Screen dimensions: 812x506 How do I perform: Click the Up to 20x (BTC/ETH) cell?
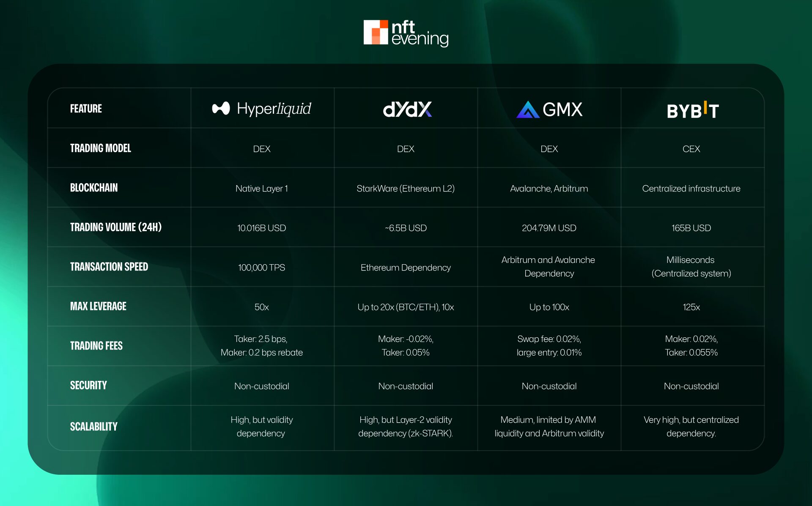[406, 307]
